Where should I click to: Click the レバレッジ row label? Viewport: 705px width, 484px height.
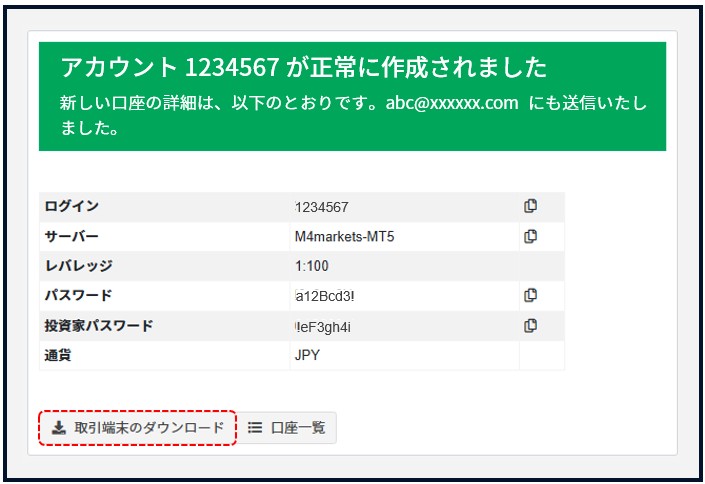78,267
